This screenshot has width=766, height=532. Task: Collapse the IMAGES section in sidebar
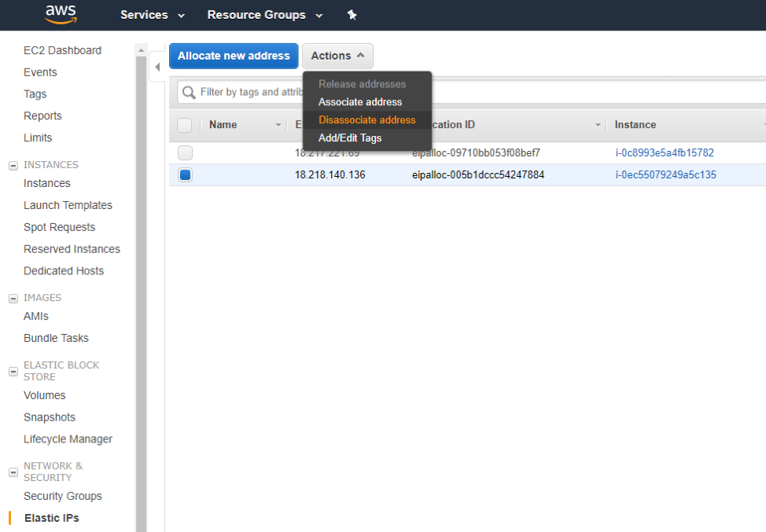(x=13, y=298)
